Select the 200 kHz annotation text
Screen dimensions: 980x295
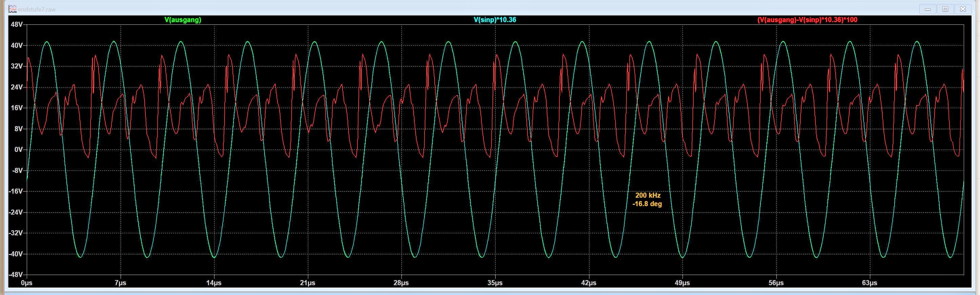(x=647, y=195)
